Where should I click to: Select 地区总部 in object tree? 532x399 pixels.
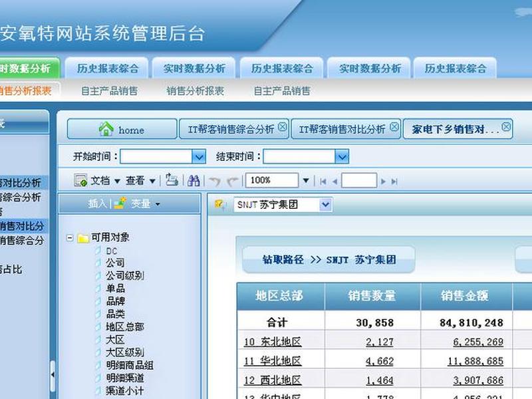(x=125, y=327)
